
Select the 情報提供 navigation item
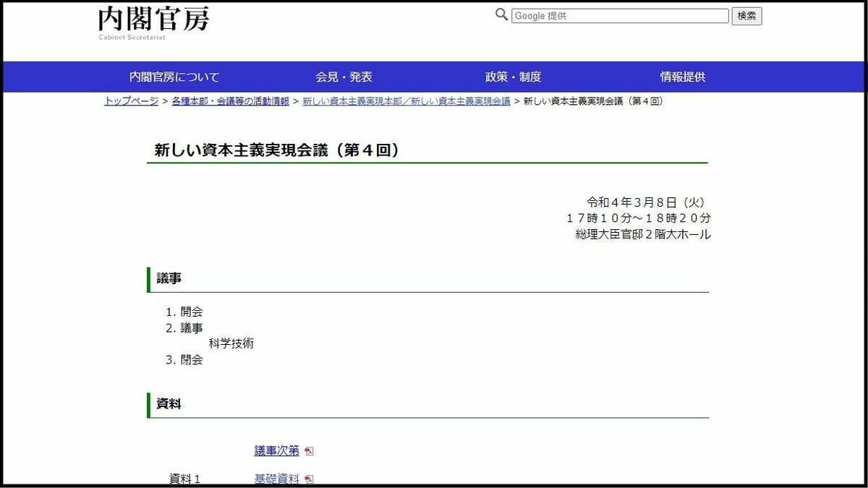coord(684,77)
